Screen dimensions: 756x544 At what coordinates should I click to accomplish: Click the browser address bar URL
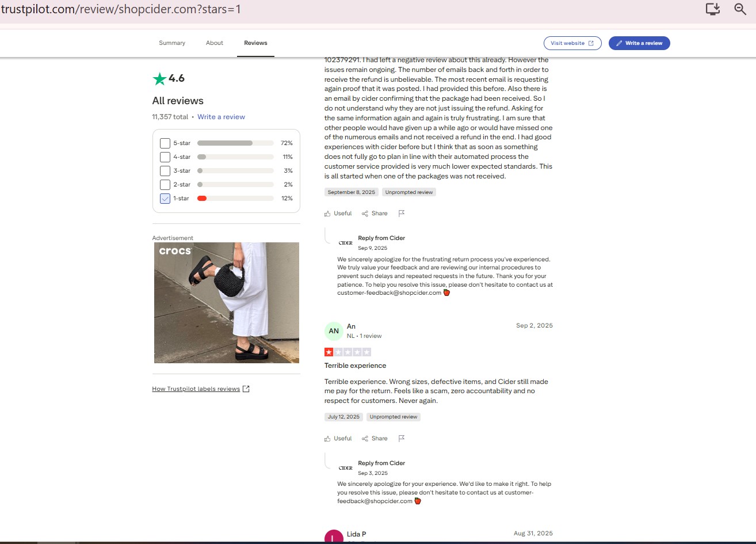click(x=121, y=9)
